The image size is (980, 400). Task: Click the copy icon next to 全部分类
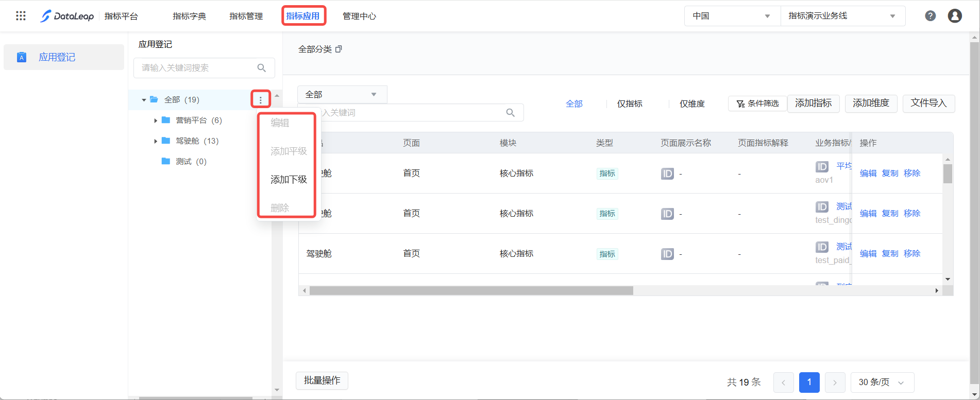(x=339, y=49)
